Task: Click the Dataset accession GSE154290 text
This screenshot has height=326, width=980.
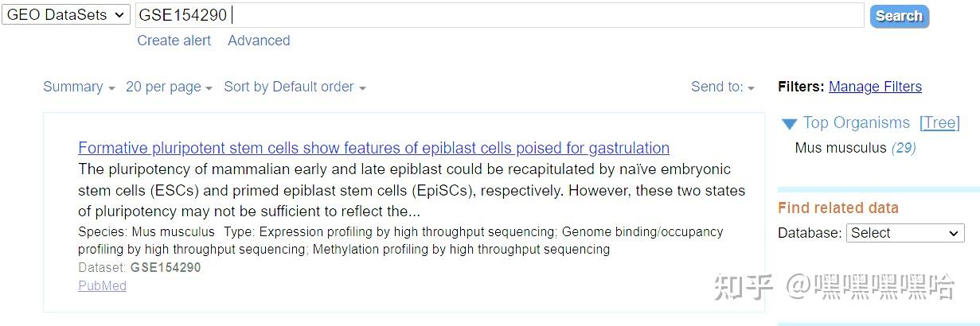Action: coord(166,267)
